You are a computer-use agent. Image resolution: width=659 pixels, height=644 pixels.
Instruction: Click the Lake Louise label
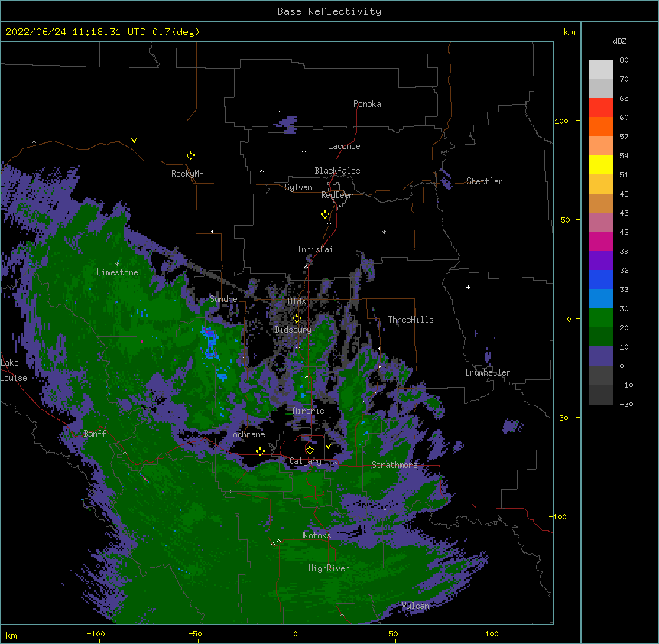(14, 370)
